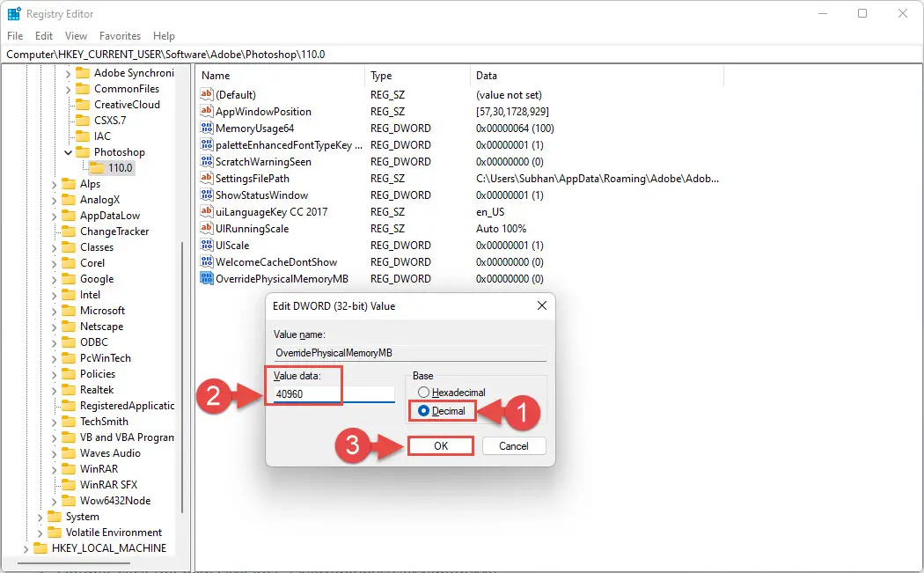The width and height of the screenshot is (924, 573).
Task: Click the icon beside WelcomeCacheDontShow
Action: click(206, 261)
